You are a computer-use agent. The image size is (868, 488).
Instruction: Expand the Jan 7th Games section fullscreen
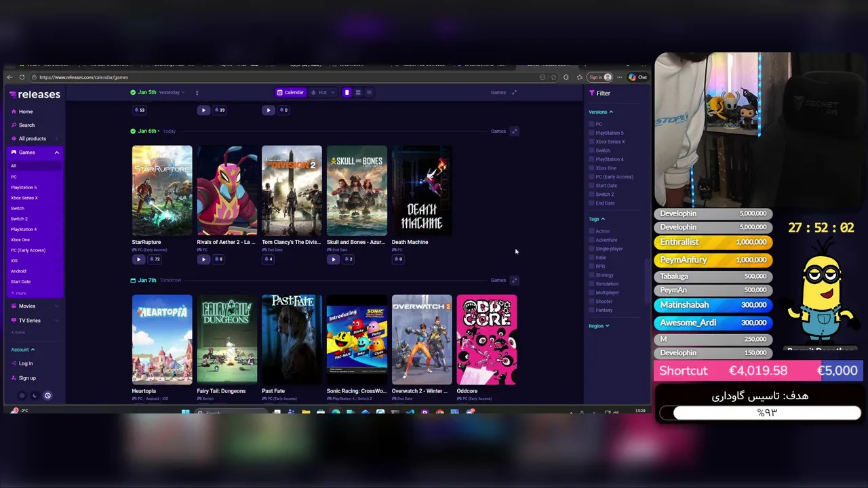tap(514, 280)
